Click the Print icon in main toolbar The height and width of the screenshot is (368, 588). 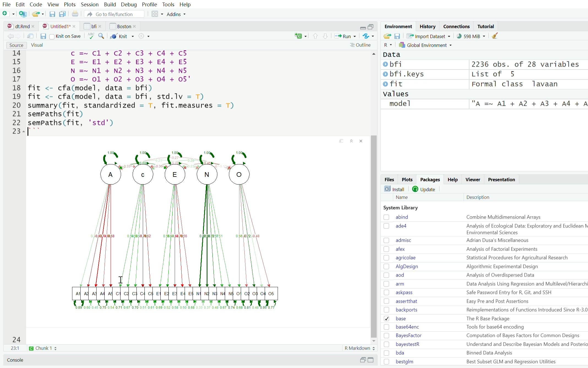(x=75, y=14)
